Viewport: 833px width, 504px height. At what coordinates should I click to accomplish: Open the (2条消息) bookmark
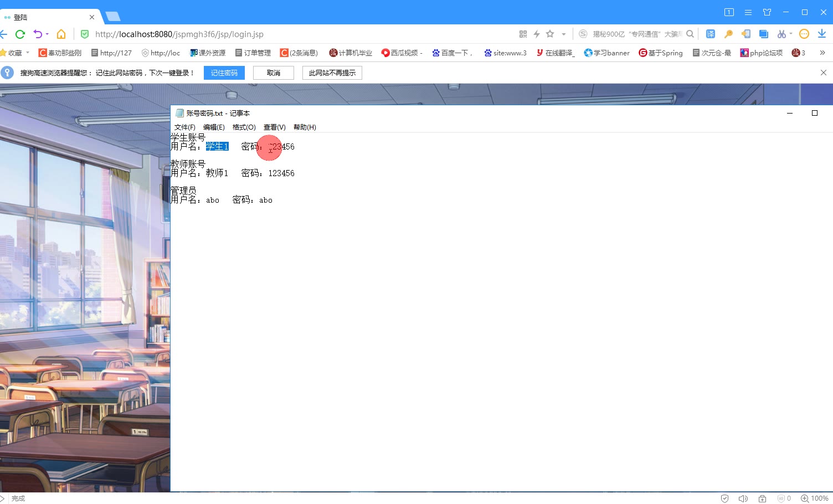(299, 53)
